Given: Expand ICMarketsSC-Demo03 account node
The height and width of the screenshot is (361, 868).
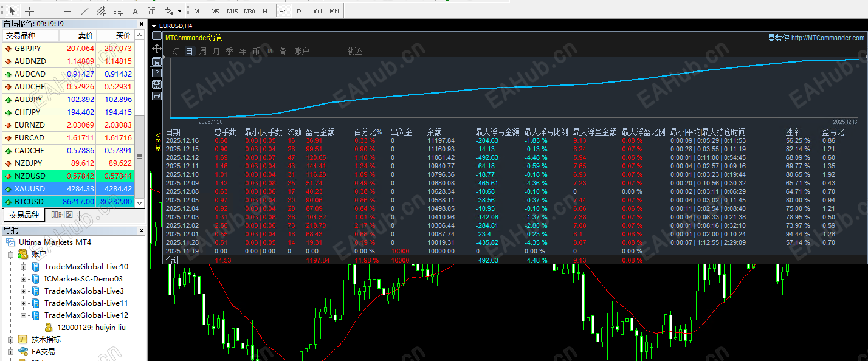Looking at the screenshot, I should tap(23, 278).
